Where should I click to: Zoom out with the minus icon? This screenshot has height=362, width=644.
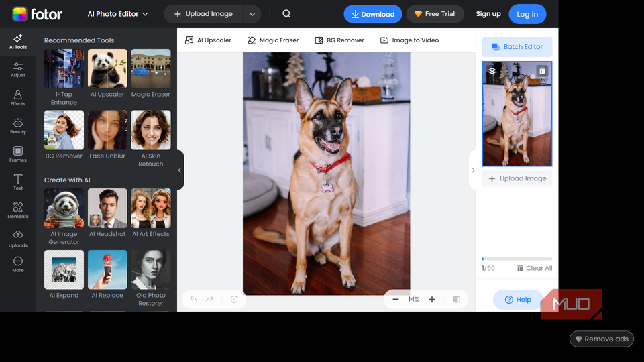[x=396, y=299]
